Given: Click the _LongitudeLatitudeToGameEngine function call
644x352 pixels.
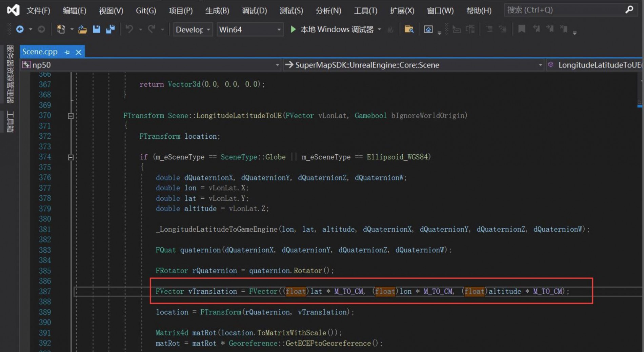Looking at the screenshot, I should coord(373,229).
